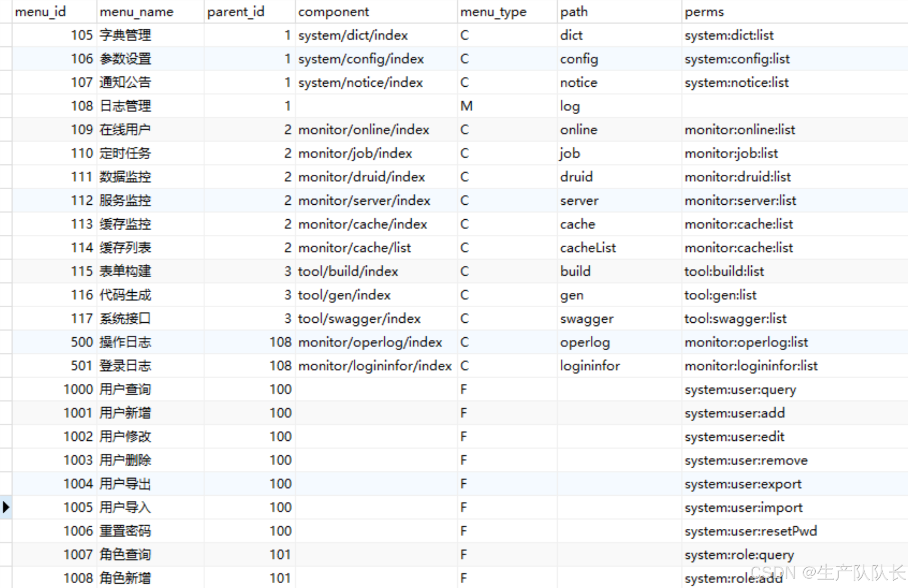The image size is (908, 588).
Task: Click the component column header
Action: click(x=334, y=12)
